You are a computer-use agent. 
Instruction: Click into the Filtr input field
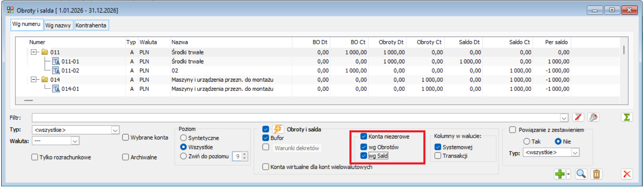click(x=296, y=118)
